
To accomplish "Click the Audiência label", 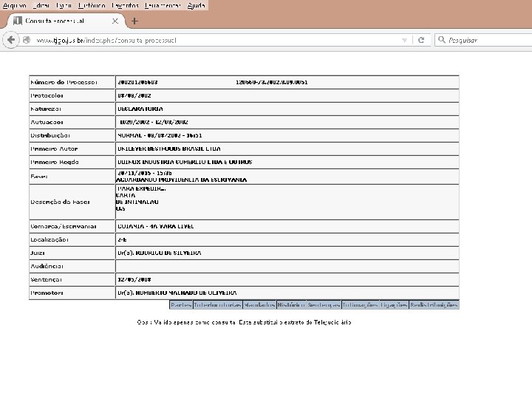I will pos(47,266).
